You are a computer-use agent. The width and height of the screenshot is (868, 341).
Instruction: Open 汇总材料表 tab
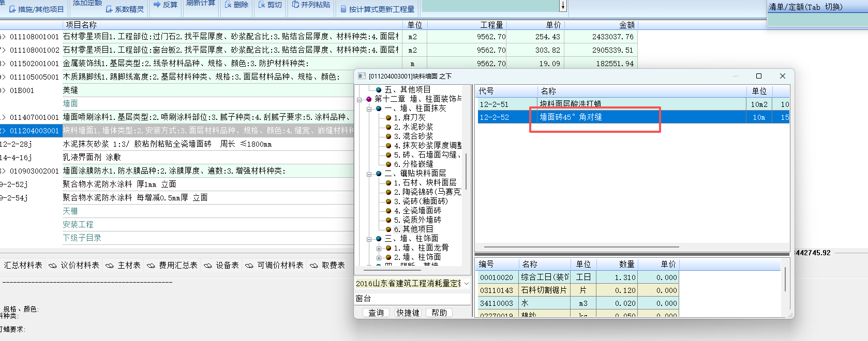23,265
